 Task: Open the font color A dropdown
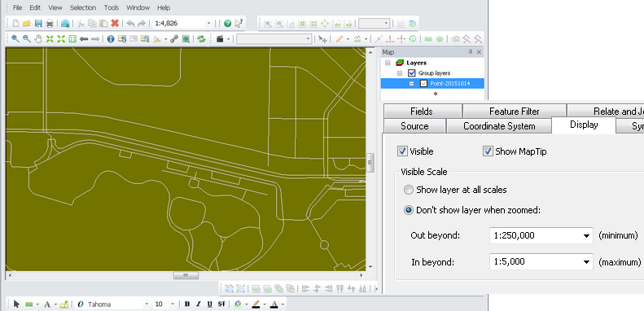283,304
